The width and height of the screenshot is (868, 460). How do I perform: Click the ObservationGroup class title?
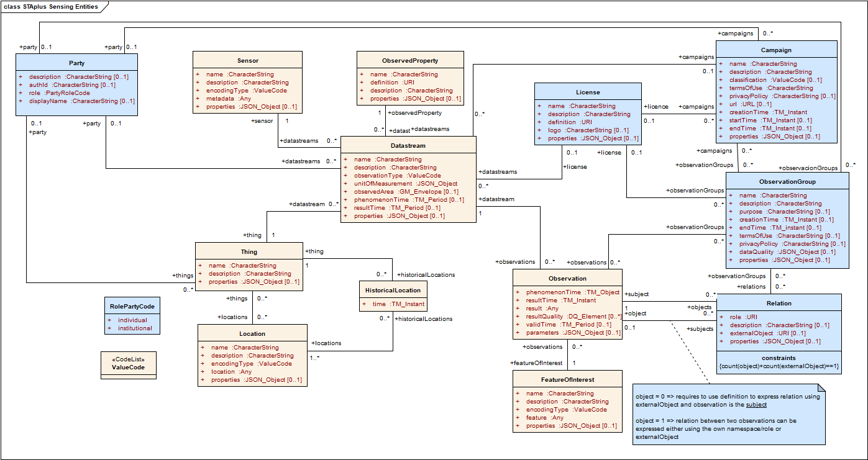tap(787, 182)
